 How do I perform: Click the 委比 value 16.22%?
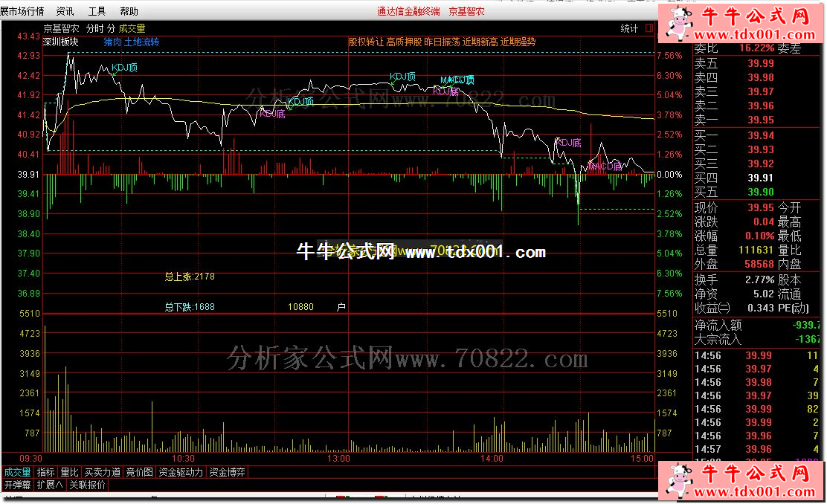[757, 48]
